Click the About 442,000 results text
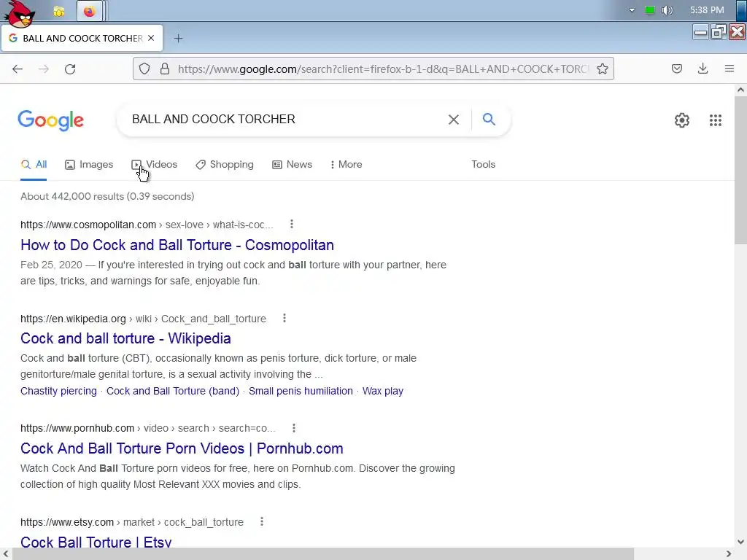Screen dimensions: 747x560 107,196
